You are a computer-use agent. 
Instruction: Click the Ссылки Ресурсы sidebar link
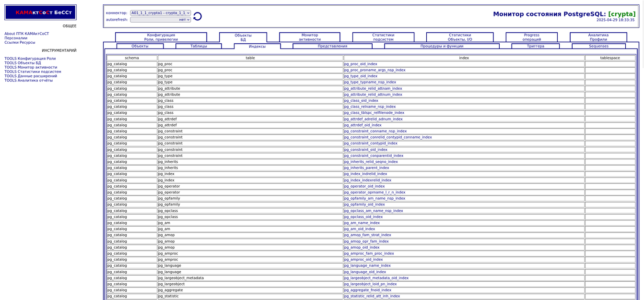20,42
